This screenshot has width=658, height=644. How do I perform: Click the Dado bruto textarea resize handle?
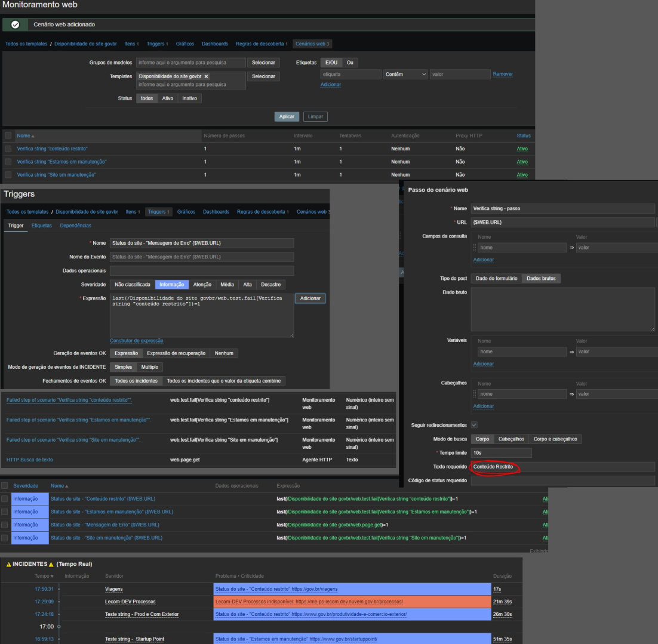652,329
